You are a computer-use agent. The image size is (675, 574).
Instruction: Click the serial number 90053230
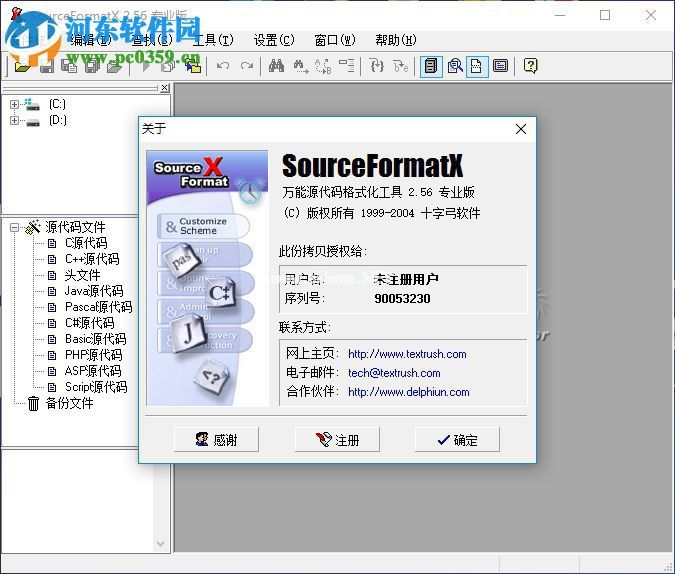[402, 298]
